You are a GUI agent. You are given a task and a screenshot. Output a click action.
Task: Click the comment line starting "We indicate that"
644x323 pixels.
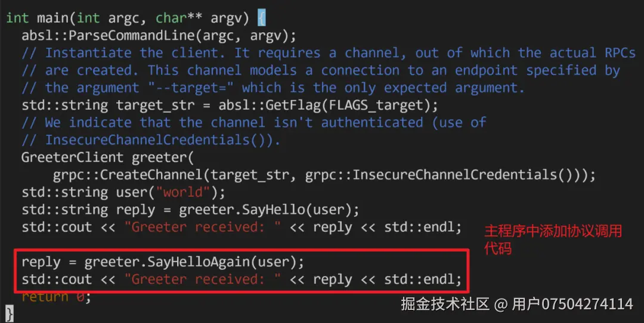254,123
